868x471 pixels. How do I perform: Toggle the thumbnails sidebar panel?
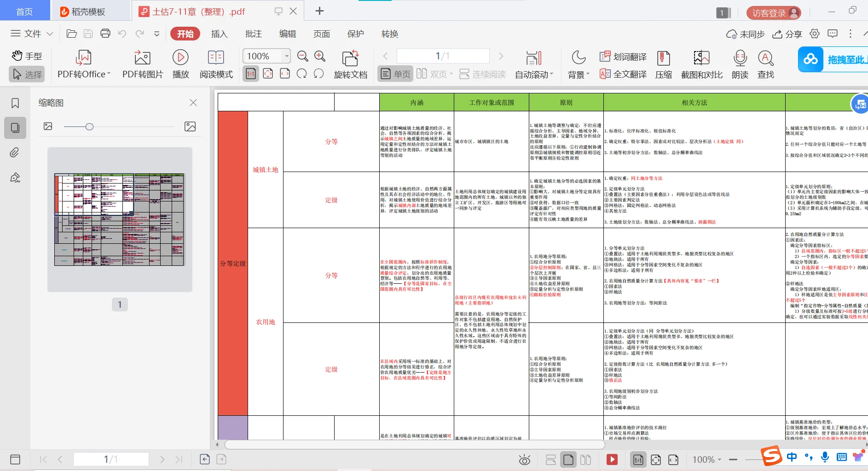[x=15, y=128]
